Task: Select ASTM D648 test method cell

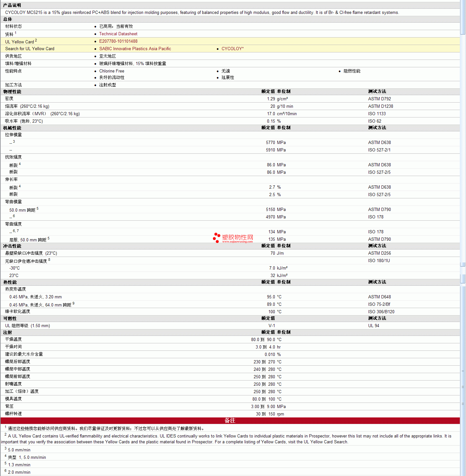Action: pos(380,297)
